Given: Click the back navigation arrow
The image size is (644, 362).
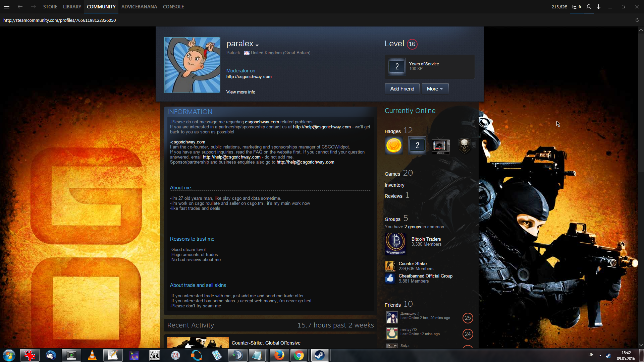Looking at the screenshot, I should pos(20,7).
